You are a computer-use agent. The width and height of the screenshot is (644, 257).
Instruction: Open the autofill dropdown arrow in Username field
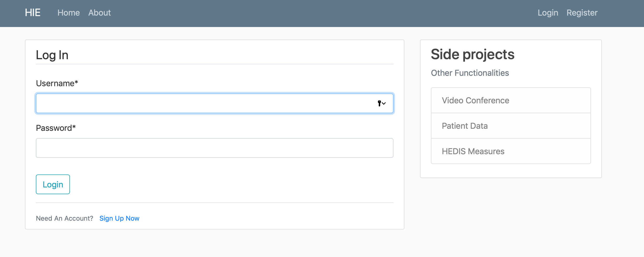[384, 103]
